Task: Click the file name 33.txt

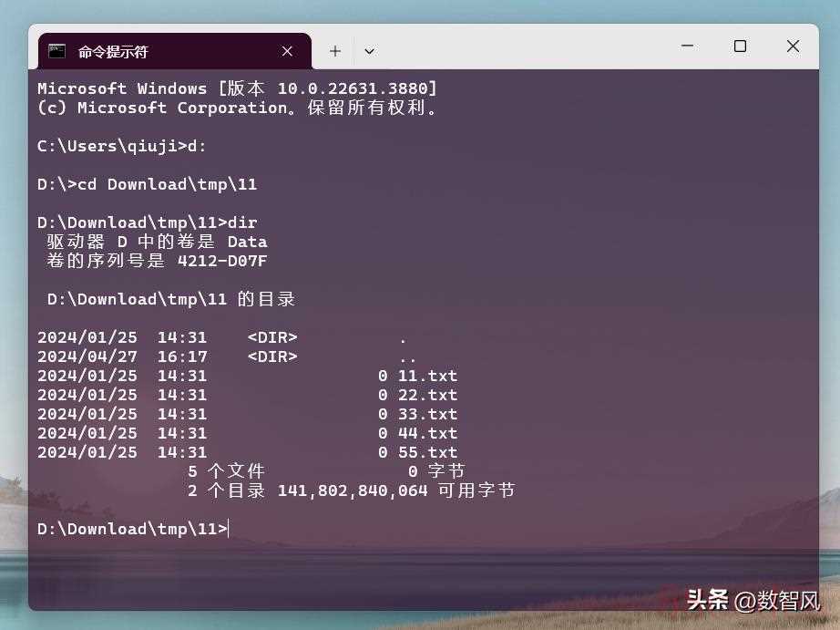Action: pyautogui.click(x=427, y=414)
